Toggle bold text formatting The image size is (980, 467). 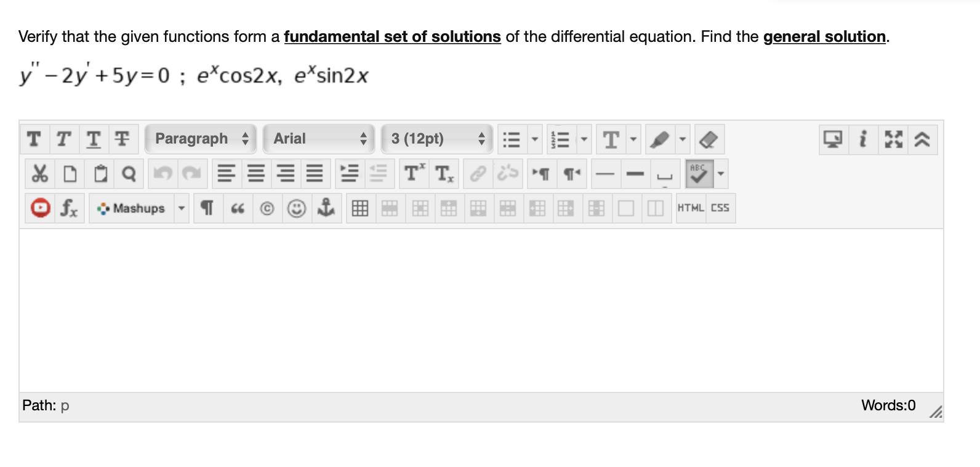pyautogui.click(x=34, y=139)
